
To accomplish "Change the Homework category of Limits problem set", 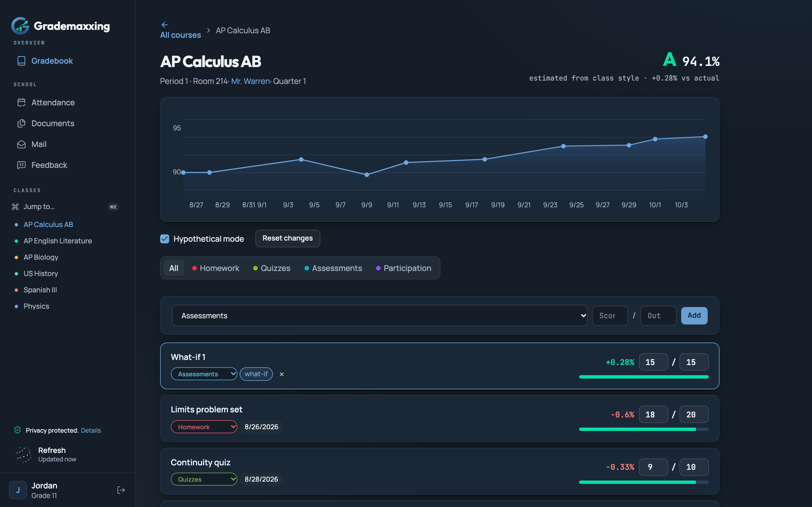I will tap(204, 427).
